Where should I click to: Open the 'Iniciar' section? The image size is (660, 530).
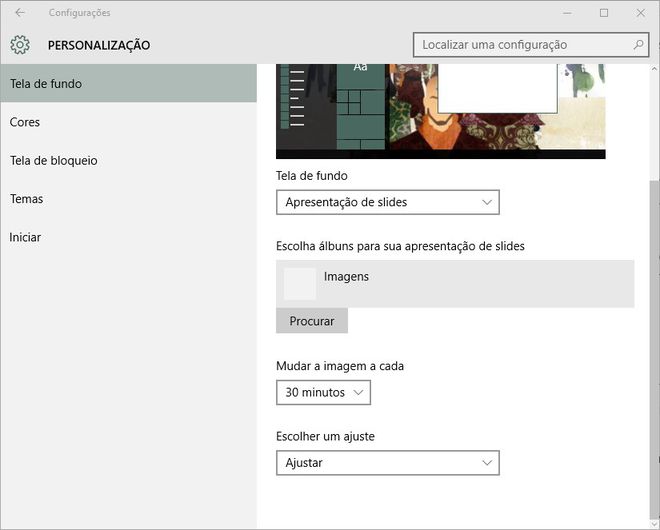pyautogui.click(x=128, y=237)
